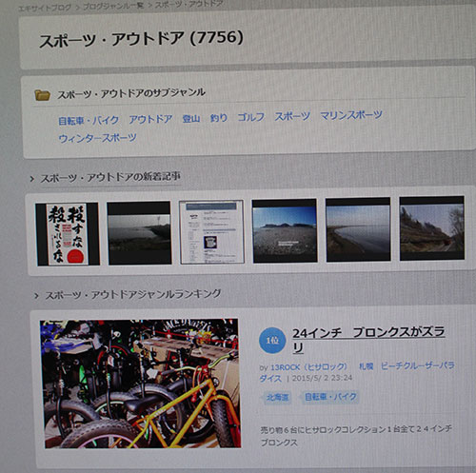Image resolution: width=476 pixels, height=473 pixels.
Task: Open the 登山 subgenre link
Action: point(191,119)
